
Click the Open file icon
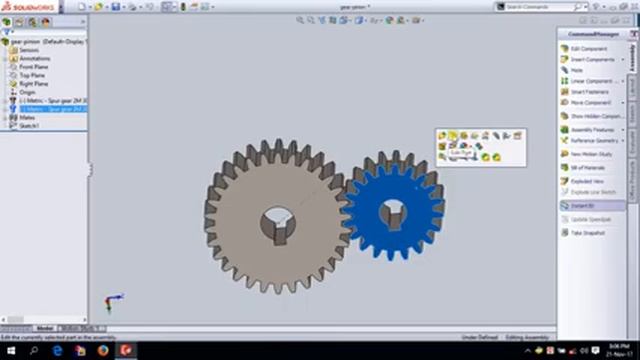coord(98,7)
